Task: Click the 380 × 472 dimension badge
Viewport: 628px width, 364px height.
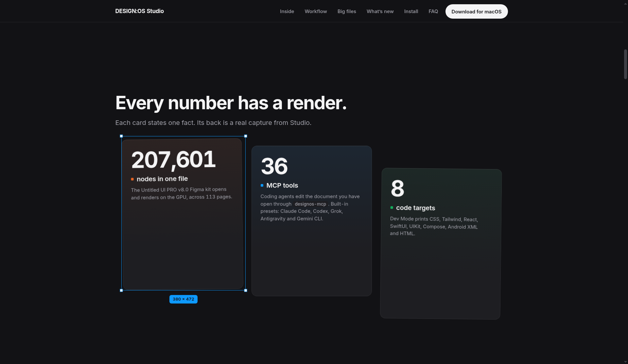Action: click(x=183, y=299)
